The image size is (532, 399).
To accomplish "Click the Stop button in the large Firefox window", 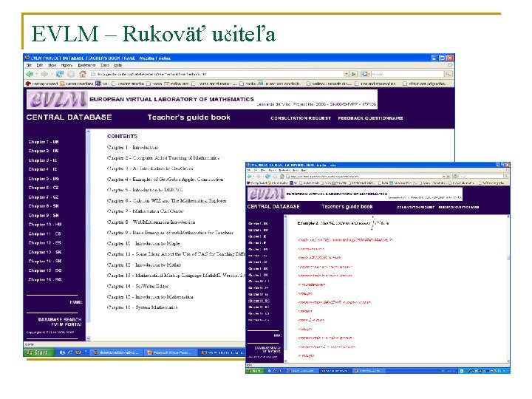I will click(x=71, y=74).
